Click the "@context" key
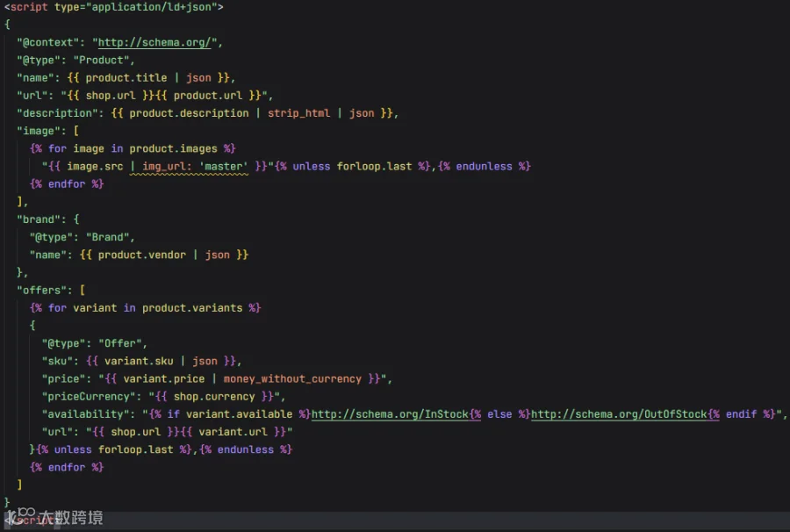This screenshot has width=790, height=532. tap(48, 42)
